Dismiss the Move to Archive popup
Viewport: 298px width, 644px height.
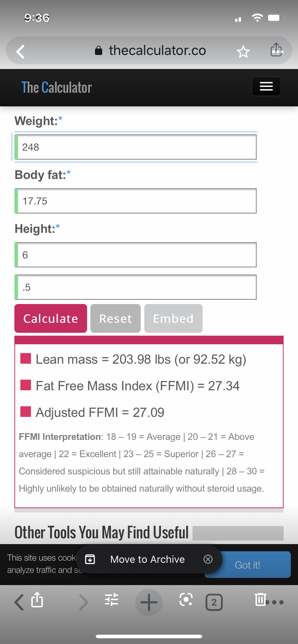tap(208, 559)
